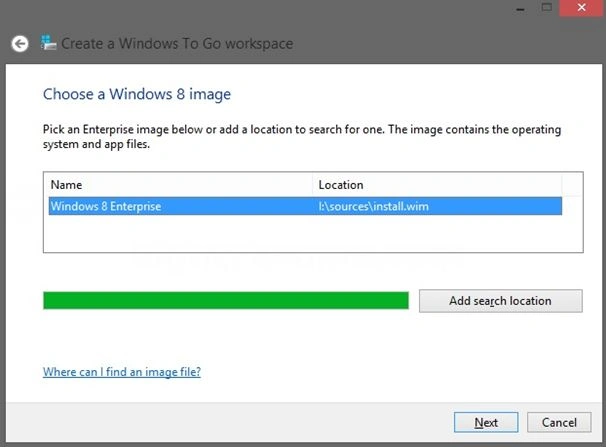Image resolution: width=606 pixels, height=447 pixels.
Task: Close the wizard window
Action: pos(581,7)
